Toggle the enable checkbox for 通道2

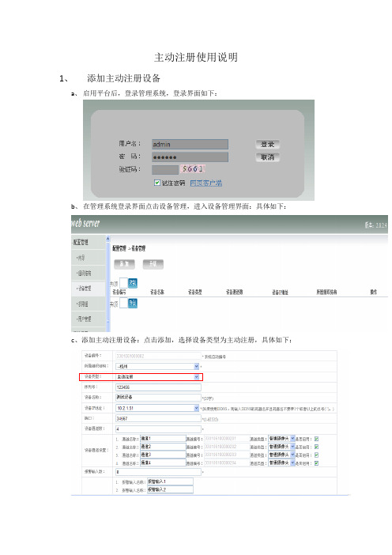[x=316, y=447]
